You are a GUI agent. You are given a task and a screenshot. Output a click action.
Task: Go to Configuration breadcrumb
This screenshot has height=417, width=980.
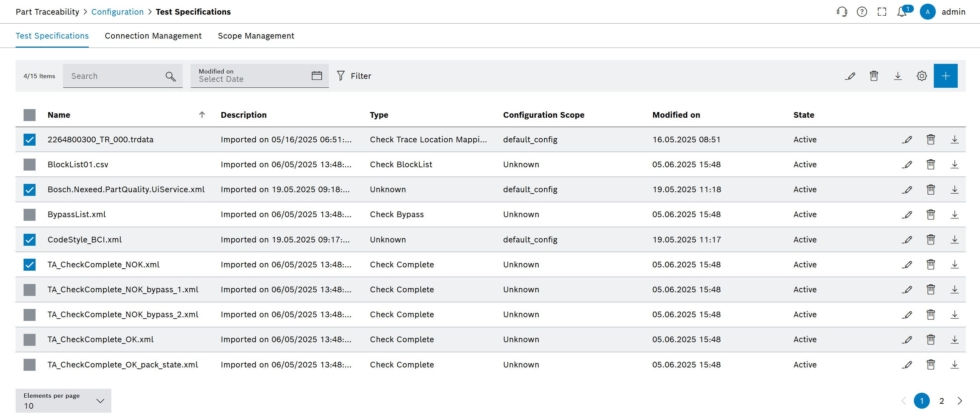click(x=117, y=12)
